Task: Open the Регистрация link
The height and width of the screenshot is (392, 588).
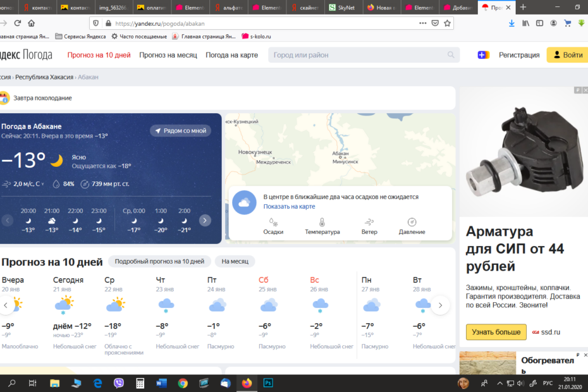Action: tap(519, 55)
